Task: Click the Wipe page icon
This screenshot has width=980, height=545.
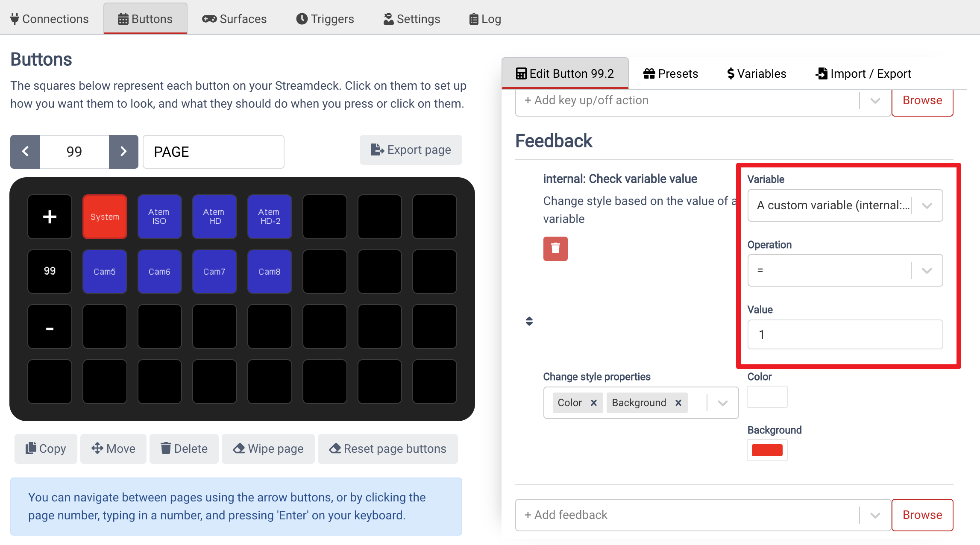Action: tap(239, 448)
